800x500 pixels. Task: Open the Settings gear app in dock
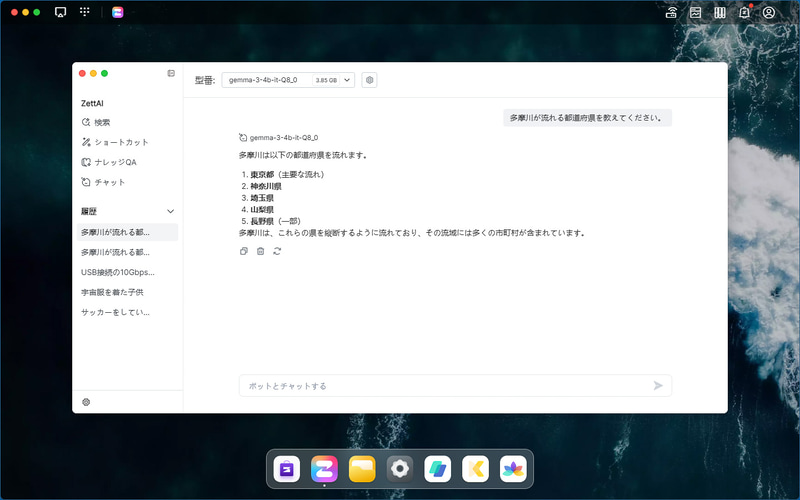[x=400, y=469]
